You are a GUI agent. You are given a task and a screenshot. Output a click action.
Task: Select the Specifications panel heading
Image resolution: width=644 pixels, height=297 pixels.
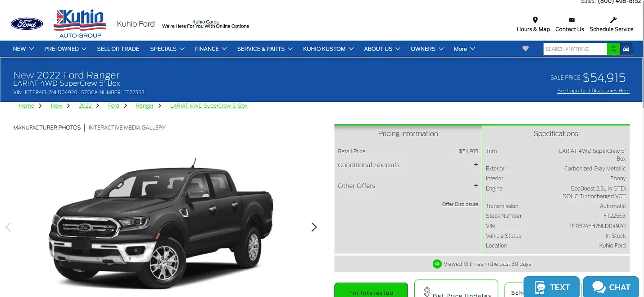556,133
